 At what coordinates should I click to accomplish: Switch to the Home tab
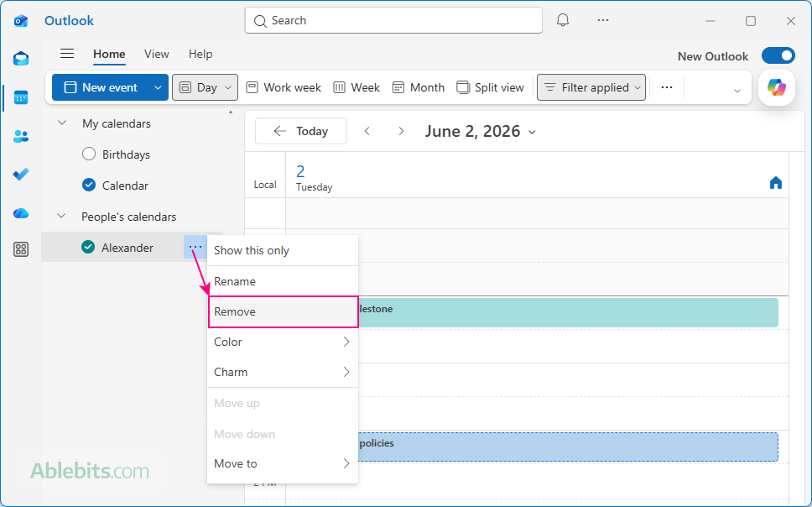click(x=109, y=54)
